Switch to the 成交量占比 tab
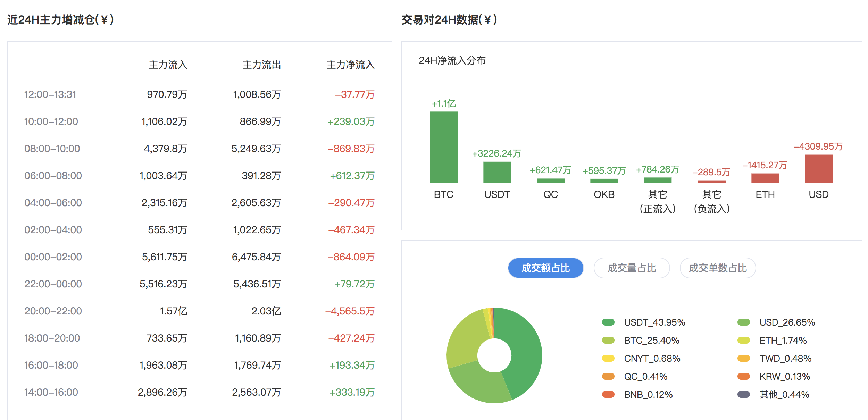The height and width of the screenshot is (420, 868). 632,268
